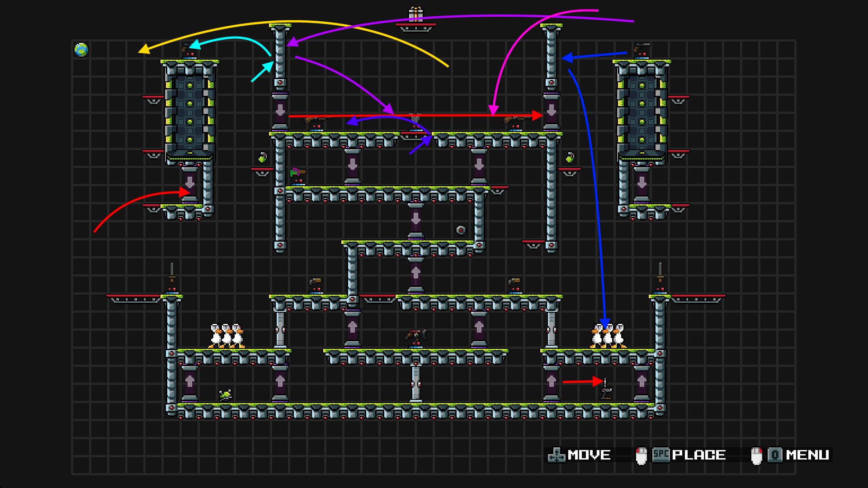The width and height of the screenshot is (868, 488).
Task: Select the gift box present at the top
Action: (415, 14)
